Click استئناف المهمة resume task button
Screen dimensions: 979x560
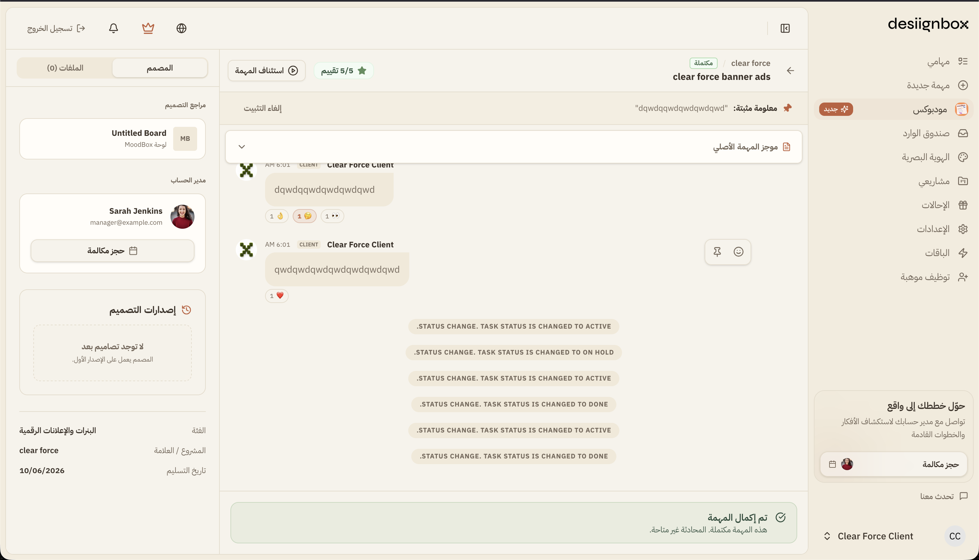coord(267,70)
